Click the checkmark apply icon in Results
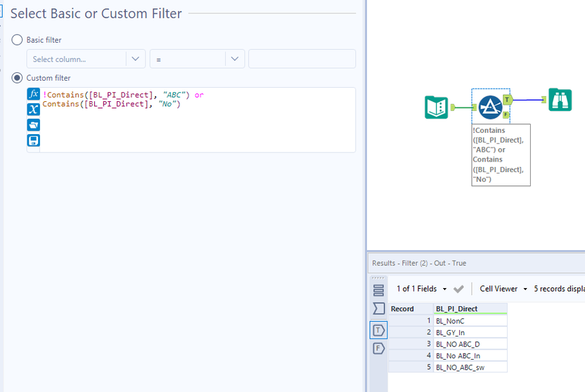585x392 pixels. point(458,289)
